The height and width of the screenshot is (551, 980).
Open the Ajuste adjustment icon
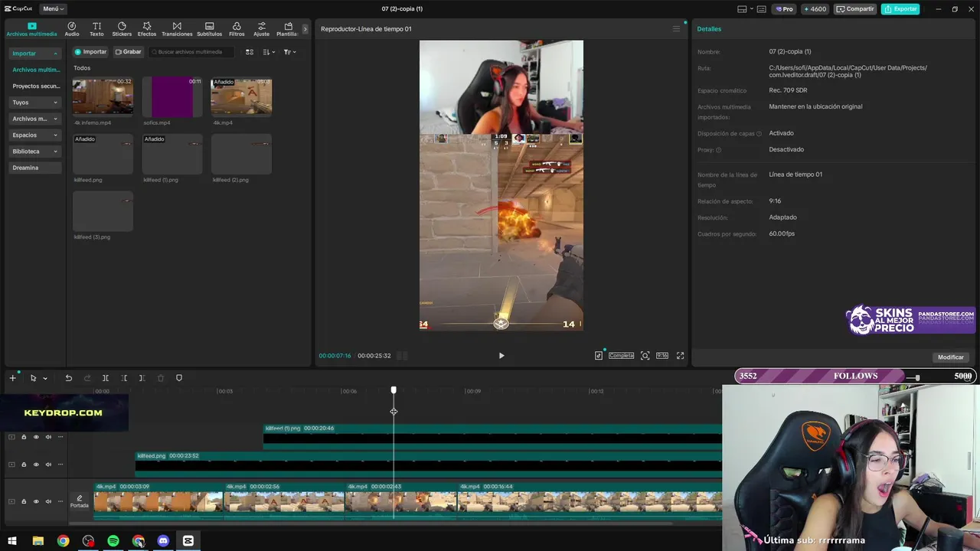point(261,29)
